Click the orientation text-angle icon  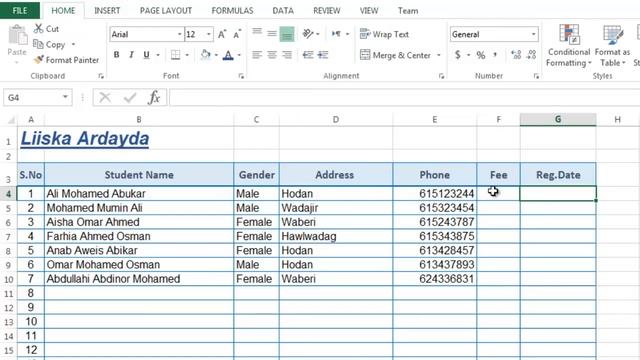click(308, 33)
